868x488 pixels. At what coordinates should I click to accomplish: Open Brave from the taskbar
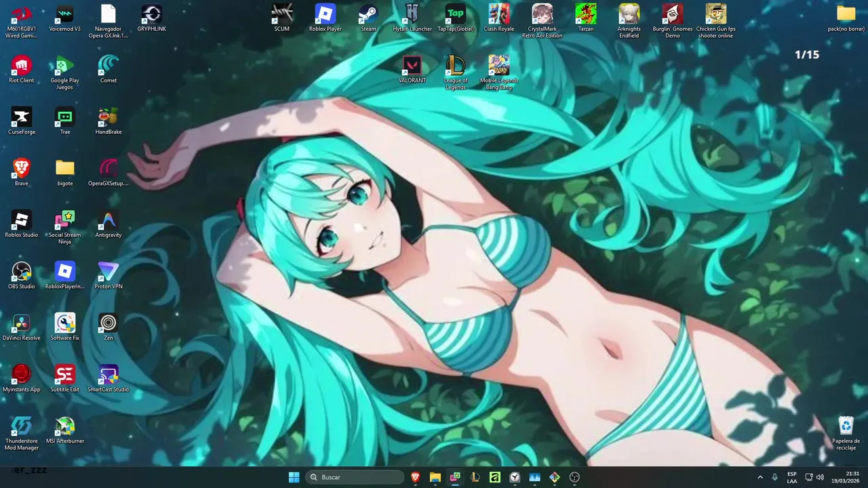point(416,477)
